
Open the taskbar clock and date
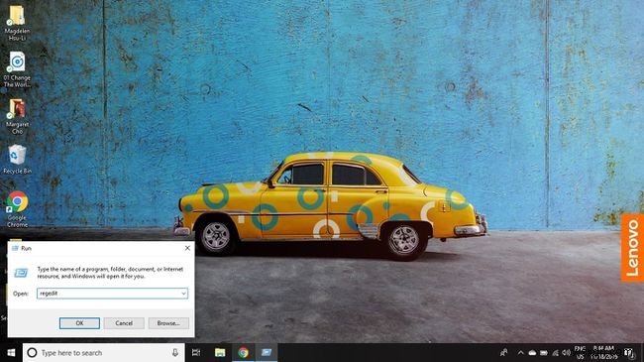(x=603, y=352)
